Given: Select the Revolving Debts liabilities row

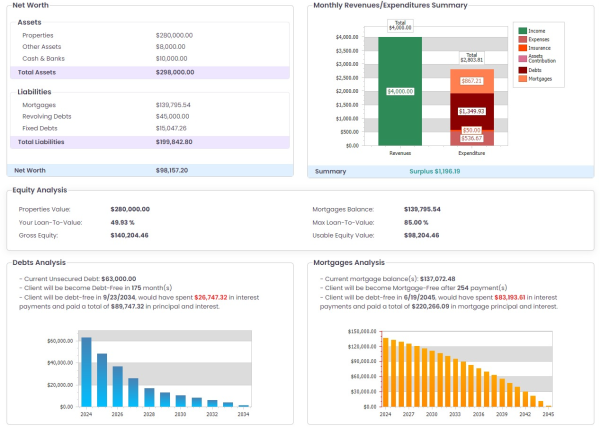Looking at the screenshot, I should (x=150, y=116).
